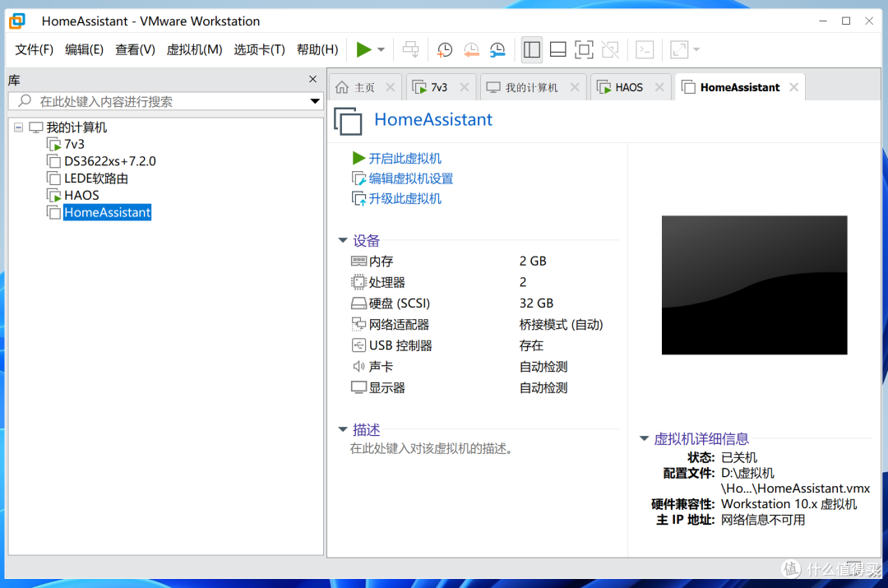888x588 pixels.
Task: Toggle the library sidebar view icon
Action: [x=532, y=50]
